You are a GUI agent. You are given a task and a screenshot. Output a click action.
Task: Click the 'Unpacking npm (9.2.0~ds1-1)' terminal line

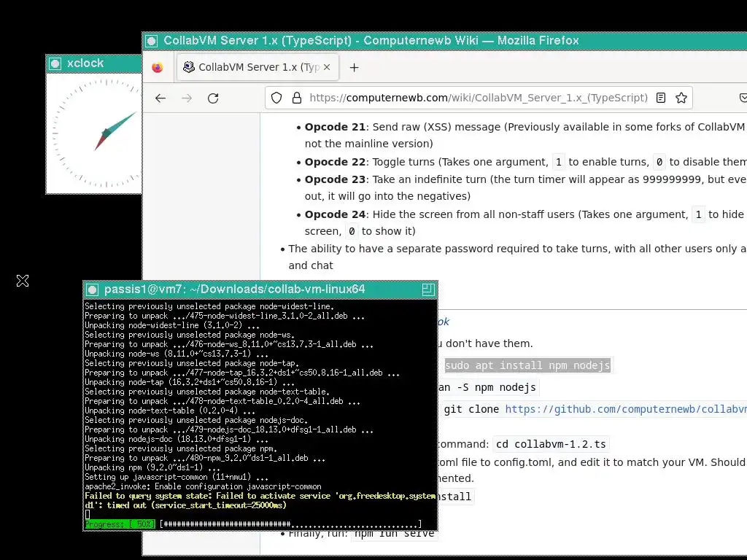tap(152, 467)
